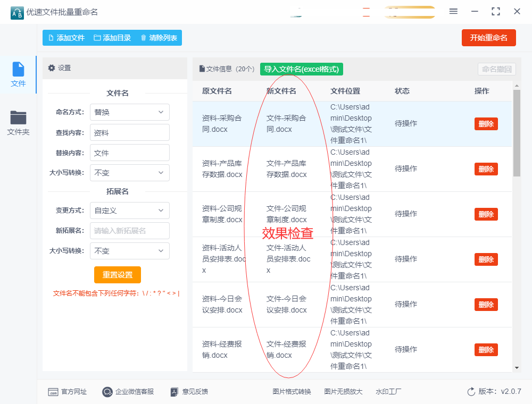
Task: Delete the 资料-经费报销.docx row
Action: 486,350
